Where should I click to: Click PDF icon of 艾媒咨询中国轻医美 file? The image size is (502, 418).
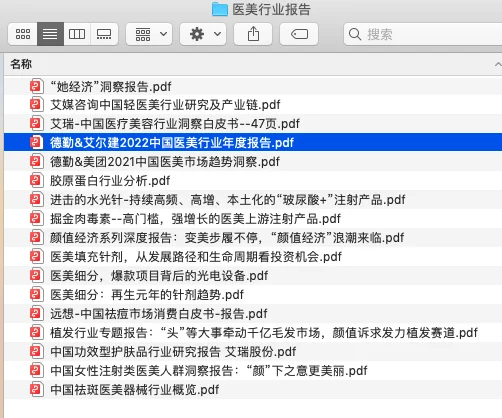[x=36, y=104]
